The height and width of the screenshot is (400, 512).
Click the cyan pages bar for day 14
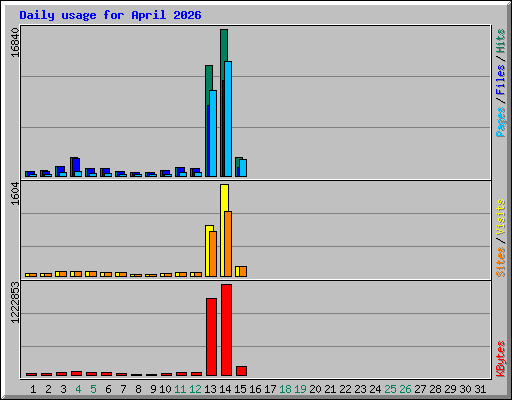[x=228, y=119]
